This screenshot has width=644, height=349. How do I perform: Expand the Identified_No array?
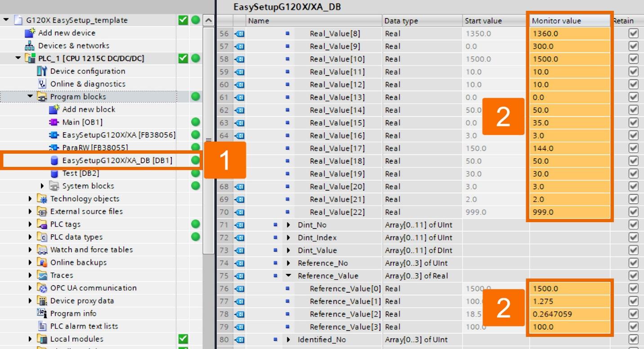tap(288, 340)
